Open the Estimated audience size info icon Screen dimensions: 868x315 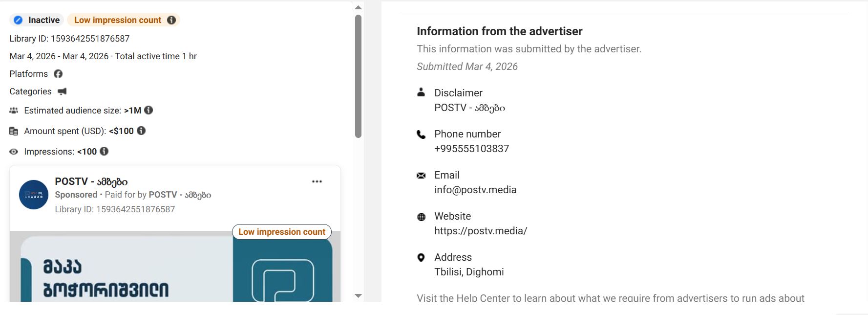[x=148, y=110]
